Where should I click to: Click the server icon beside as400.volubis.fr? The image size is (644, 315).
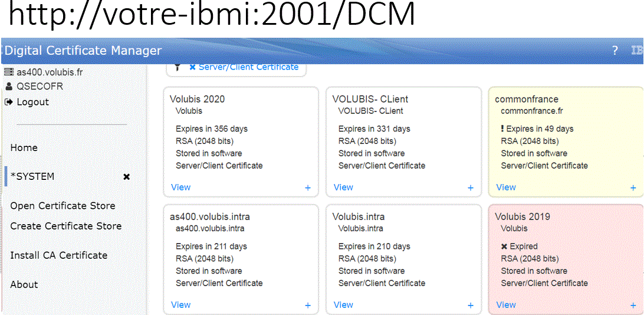pos(9,73)
